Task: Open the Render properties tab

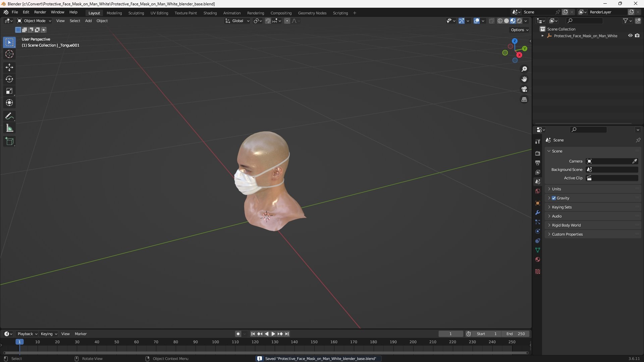Action: click(538, 153)
